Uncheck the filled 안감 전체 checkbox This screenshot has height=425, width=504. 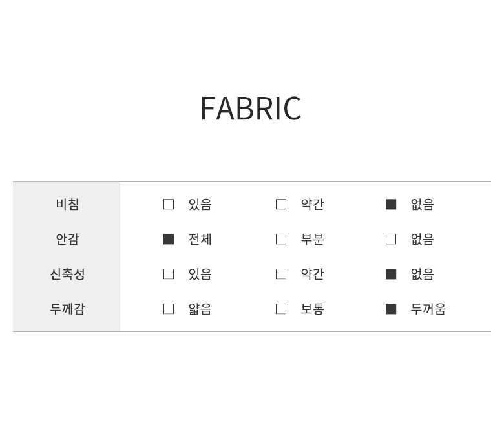[169, 239]
